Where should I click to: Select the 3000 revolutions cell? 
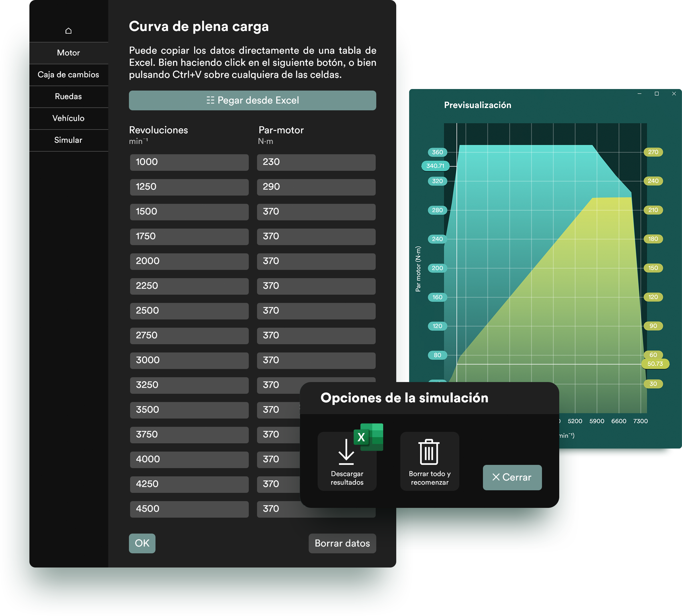[190, 360]
